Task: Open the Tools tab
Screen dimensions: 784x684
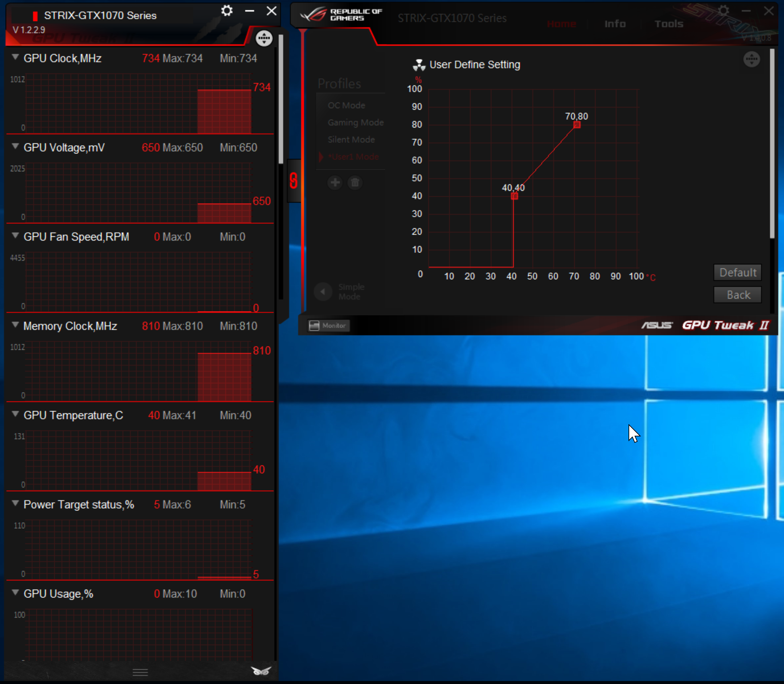Action: click(669, 24)
